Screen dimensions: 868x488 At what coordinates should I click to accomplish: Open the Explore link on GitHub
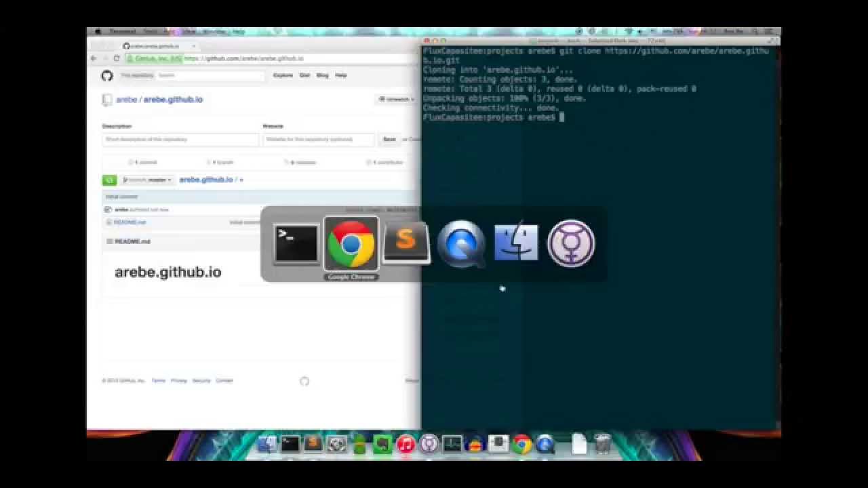click(x=283, y=75)
